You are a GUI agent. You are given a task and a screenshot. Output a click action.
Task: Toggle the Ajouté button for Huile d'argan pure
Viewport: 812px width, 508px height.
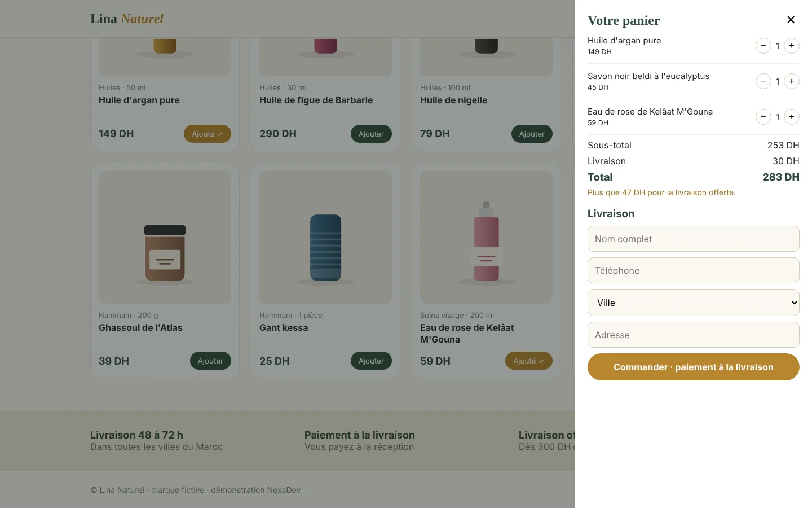pos(207,134)
